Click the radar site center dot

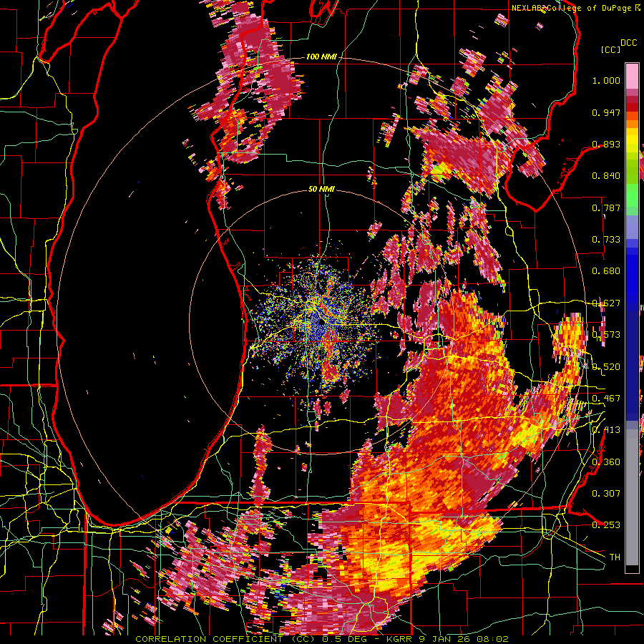[x=321, y=323]
